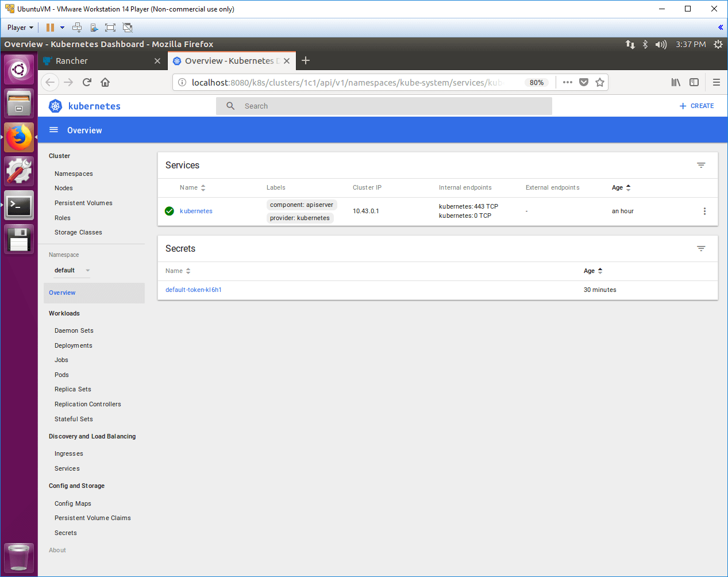Image resolution: width=728 pixels, height=577 pixels.
Task: Open the default-token-kl6h1 secret link
Action: tap(194, 290)
